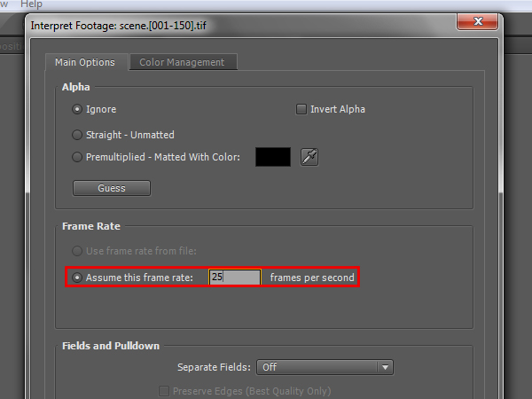Select Use frame rate from file radio

[x=77, y=251]
